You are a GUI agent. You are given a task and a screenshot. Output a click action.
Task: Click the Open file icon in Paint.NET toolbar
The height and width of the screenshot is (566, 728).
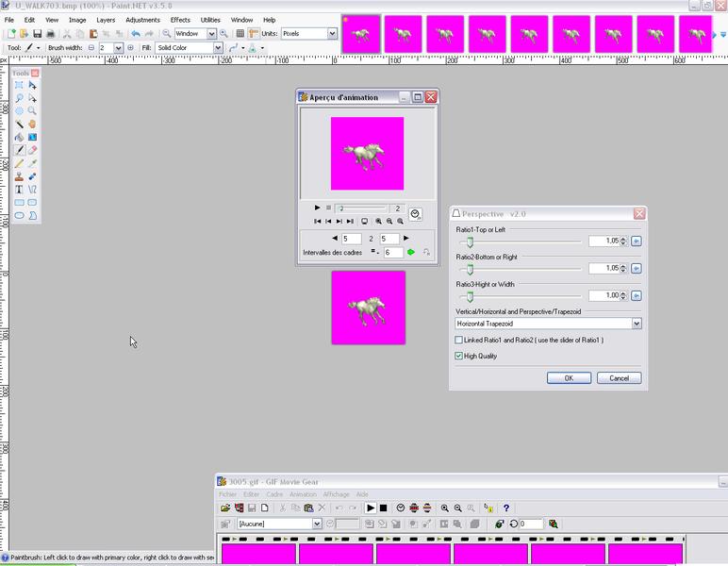click(x=25, y=33)
